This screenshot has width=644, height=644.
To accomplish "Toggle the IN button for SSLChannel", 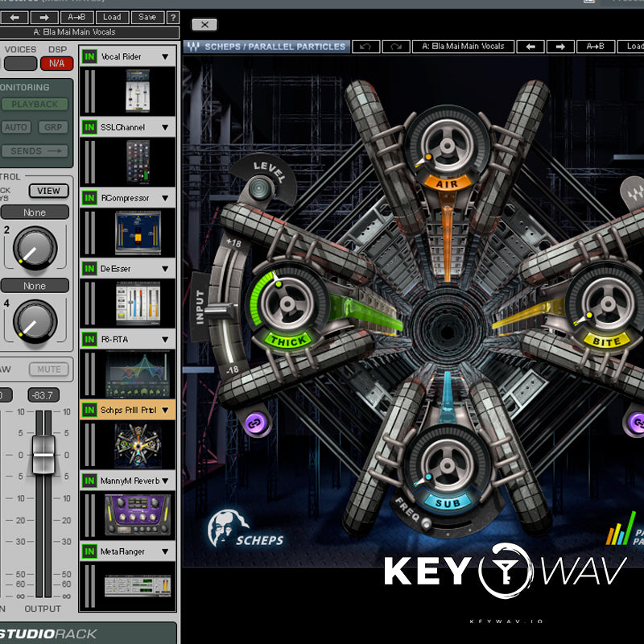I will [x=89, y=127].
